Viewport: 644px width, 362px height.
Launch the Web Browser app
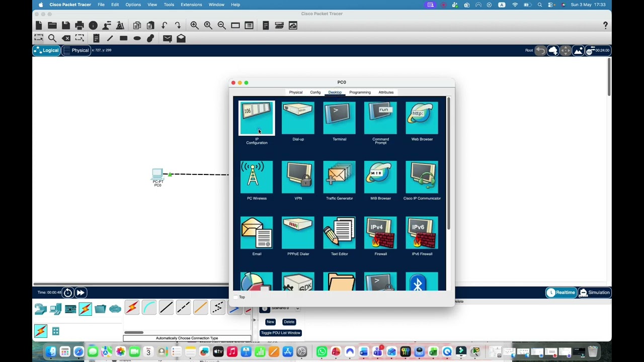click(422, 119)
